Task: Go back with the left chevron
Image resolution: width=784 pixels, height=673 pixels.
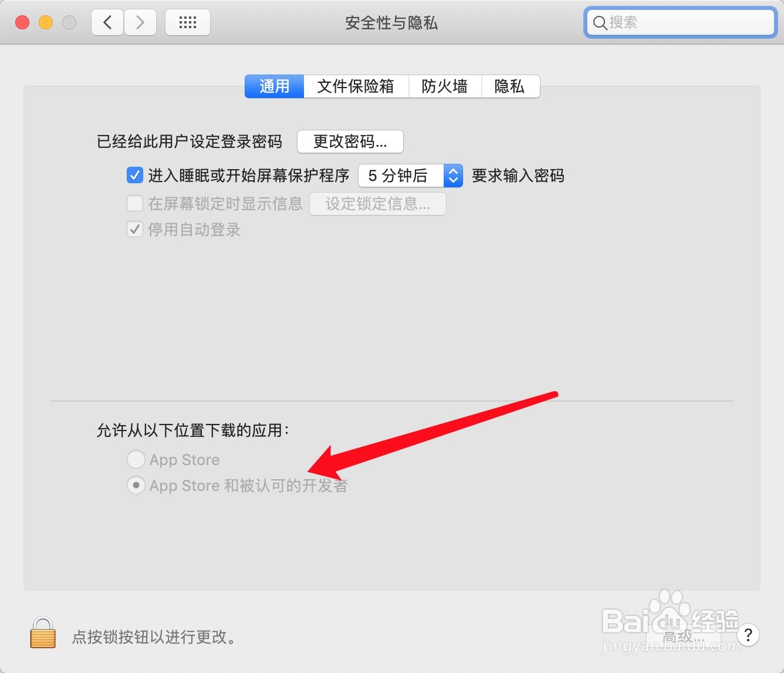Action: 107,23
